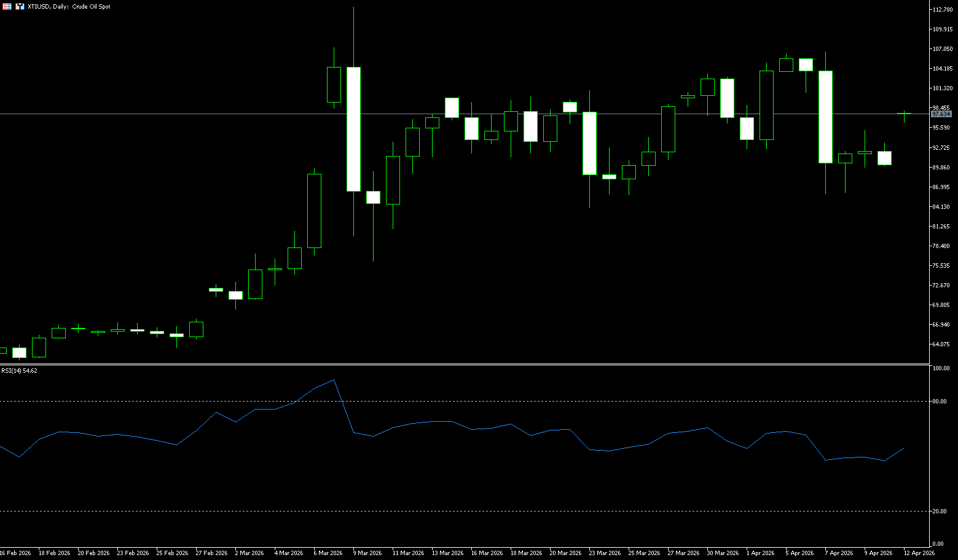Click the 9 Mar 2026 date label
The width and height of the screenshot is (958, 560).
[x=367, y=553]
